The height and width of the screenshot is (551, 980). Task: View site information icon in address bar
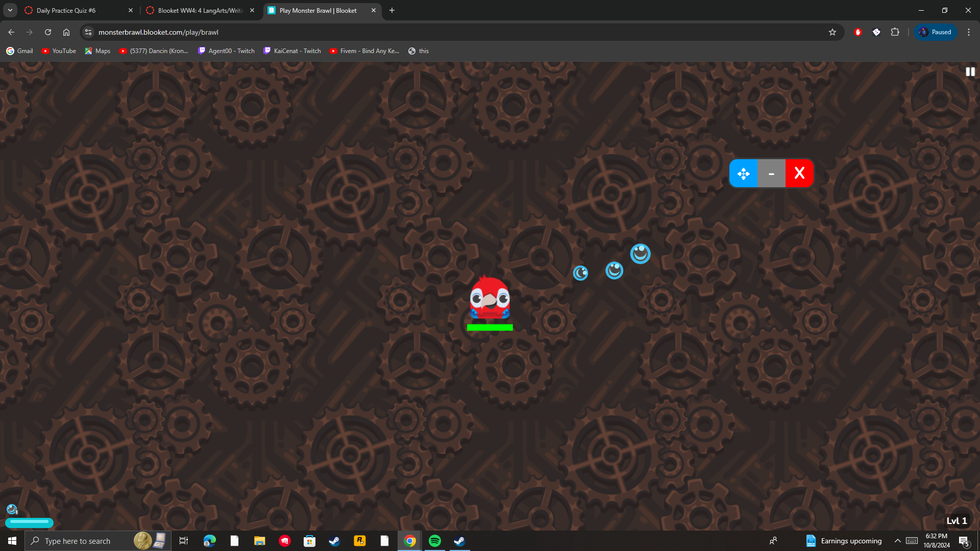coord(88,32)
